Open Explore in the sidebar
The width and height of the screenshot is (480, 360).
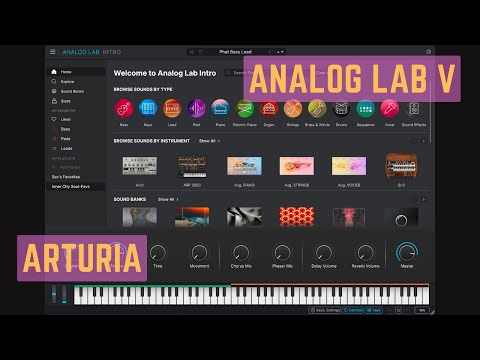pyautogui.click(x=76, y=82)
